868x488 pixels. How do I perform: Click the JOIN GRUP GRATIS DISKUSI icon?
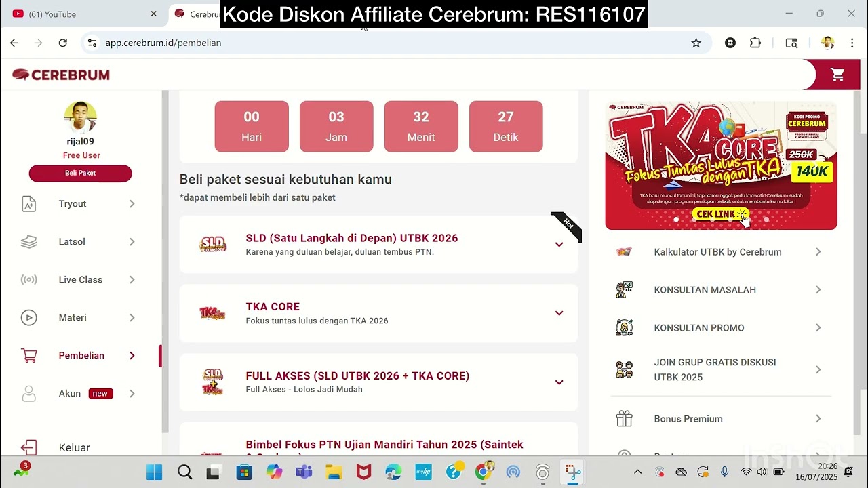[624, 370]
